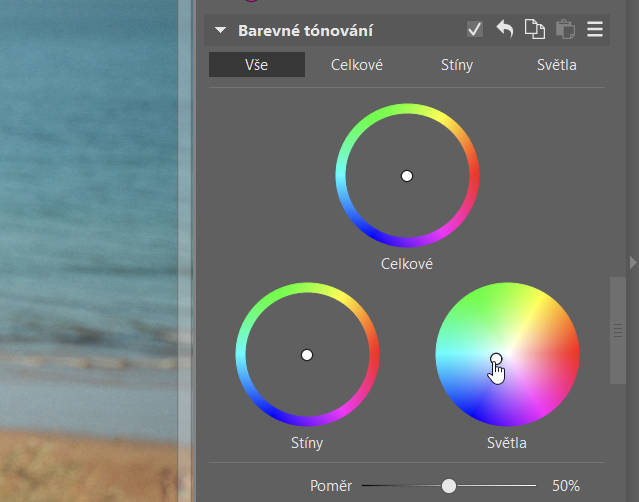
Task: Toggle the Barevné tónování enable checkbox
Action: [x=475, y=30]
